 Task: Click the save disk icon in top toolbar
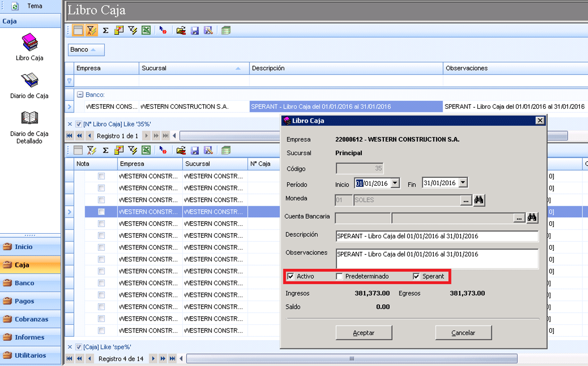pos(195,31)
